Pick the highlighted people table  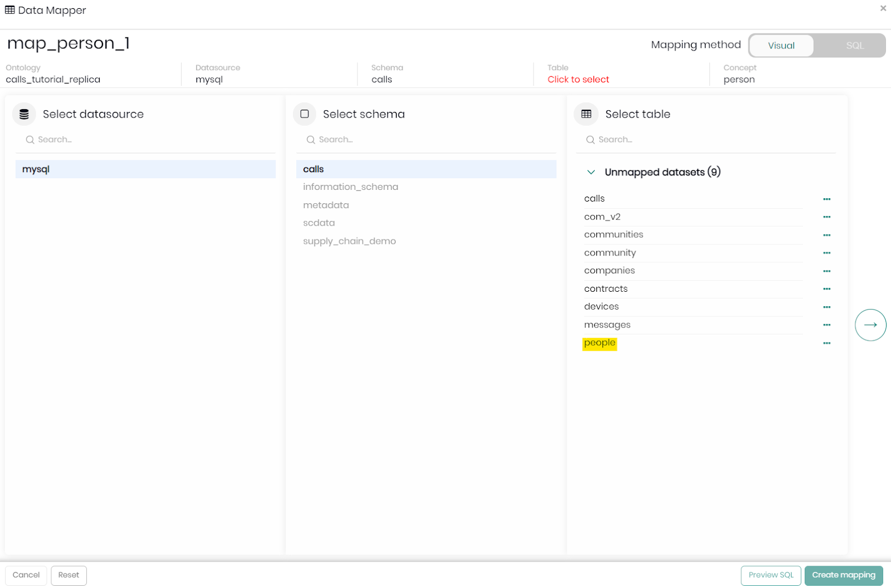(599, 343)
